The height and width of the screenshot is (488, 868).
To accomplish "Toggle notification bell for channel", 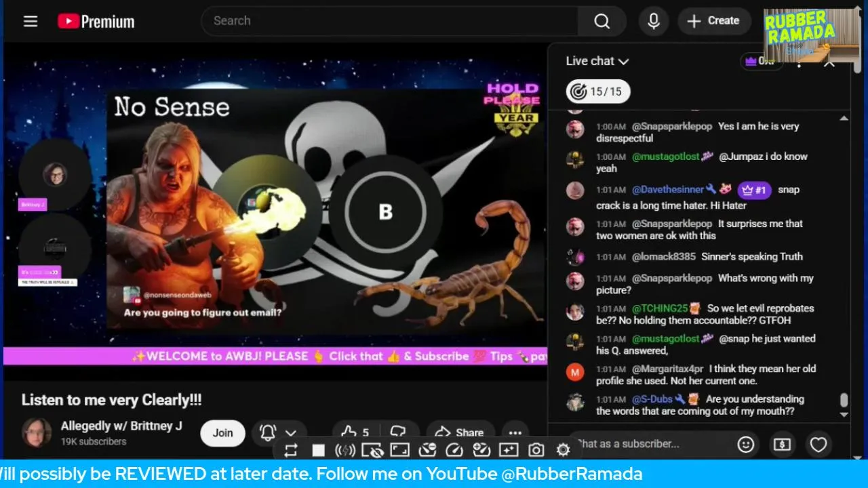I will tap(269, 432).
